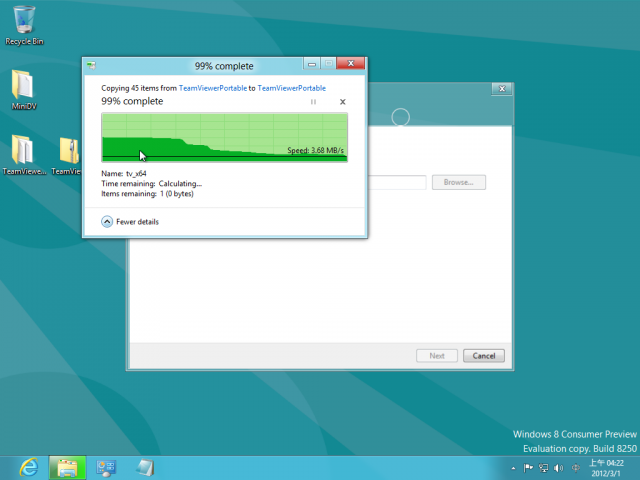Click the path input field in wizard
The height and width of the screenshot is (480, 640).
pos(397,182)
